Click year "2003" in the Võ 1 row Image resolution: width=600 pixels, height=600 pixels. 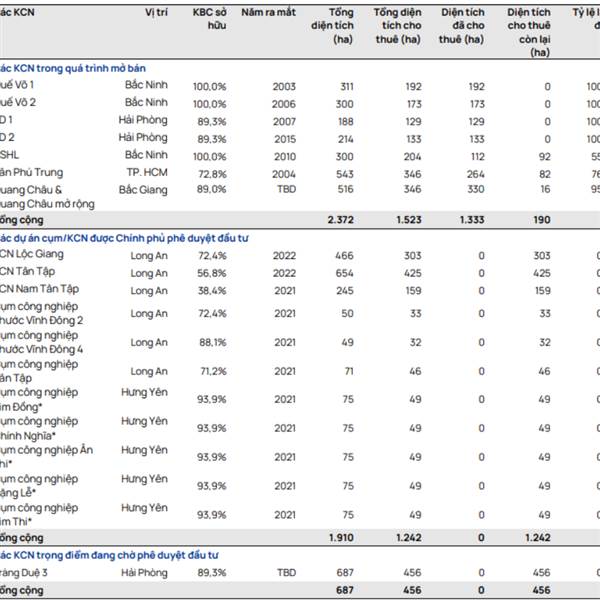(x=284, y=87)
